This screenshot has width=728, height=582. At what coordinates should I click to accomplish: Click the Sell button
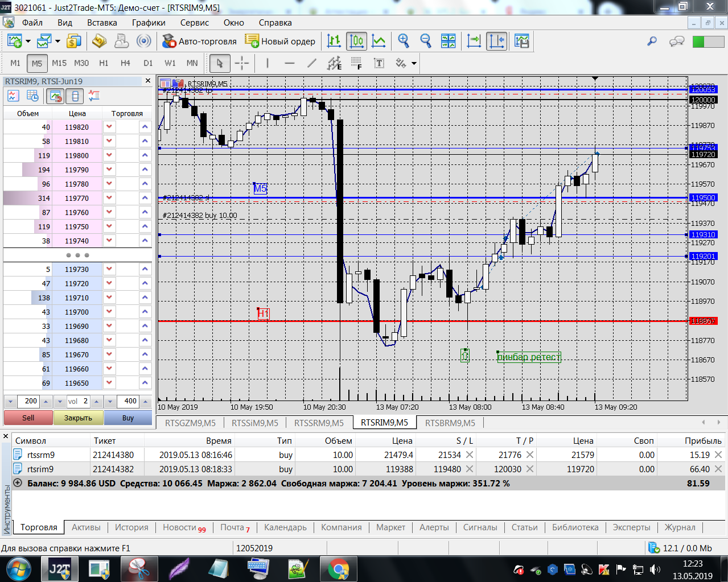coord(28,418)
